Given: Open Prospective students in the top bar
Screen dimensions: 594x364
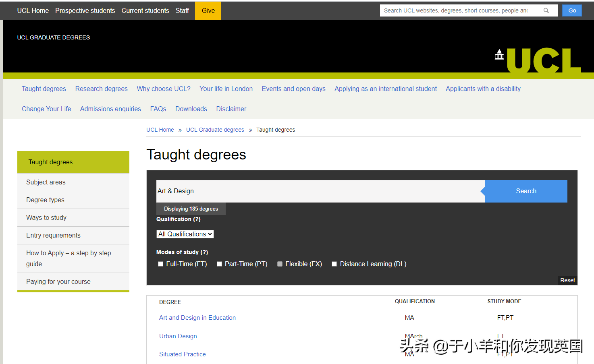Looking at the screenshot, I should click(85, 10).
